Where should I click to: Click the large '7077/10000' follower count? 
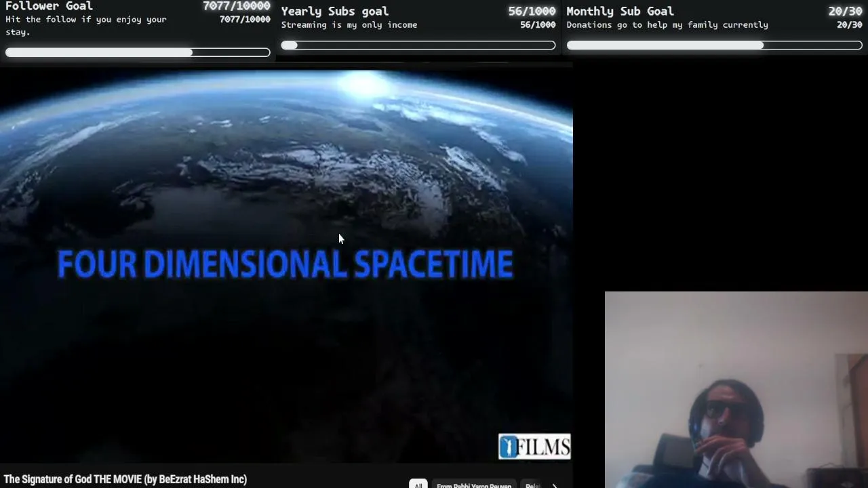coord(237,6)
